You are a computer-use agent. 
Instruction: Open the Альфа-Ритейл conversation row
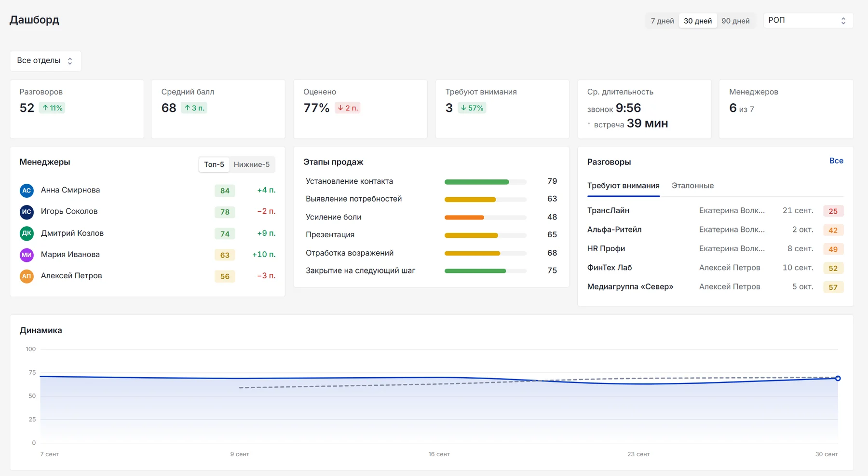[x=715, y=230]
